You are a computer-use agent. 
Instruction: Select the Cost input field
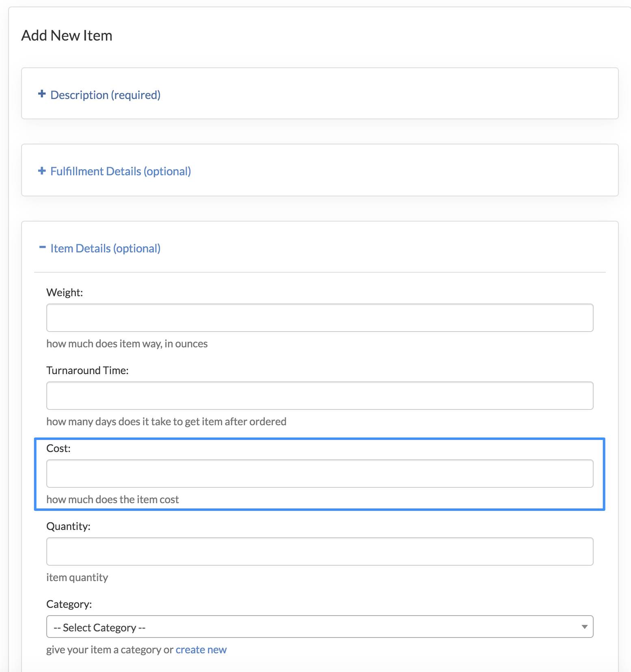pyautogui.click(x=320, y=474)
